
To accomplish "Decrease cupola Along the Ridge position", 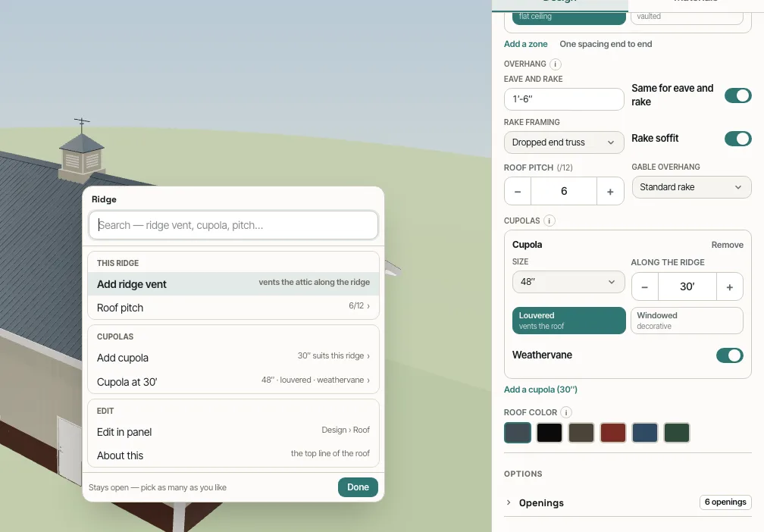I will [x=644, y=287].
